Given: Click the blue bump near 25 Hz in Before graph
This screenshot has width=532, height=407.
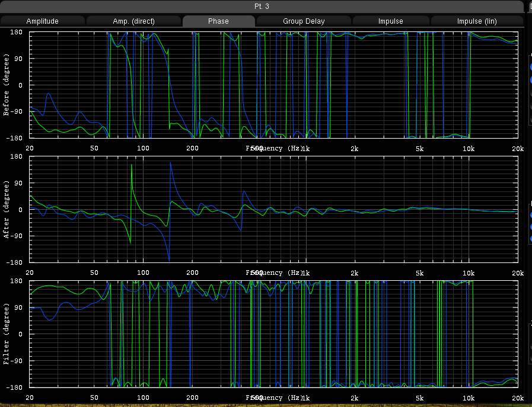Looking at the screenshot, I should 49,94.
